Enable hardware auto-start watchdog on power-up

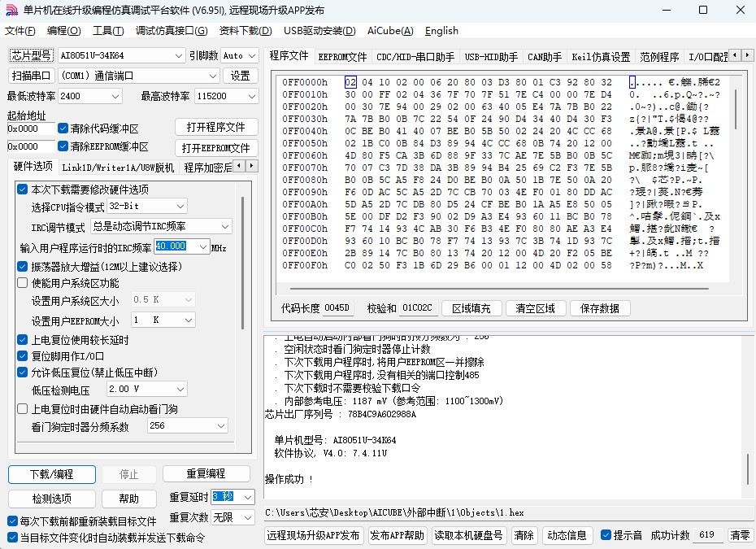coord(22,409)
